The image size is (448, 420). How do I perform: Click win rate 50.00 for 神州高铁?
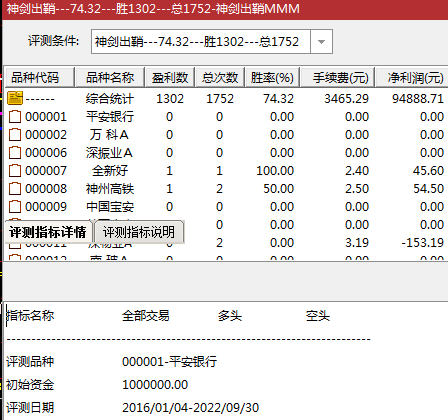click(278, 189)
